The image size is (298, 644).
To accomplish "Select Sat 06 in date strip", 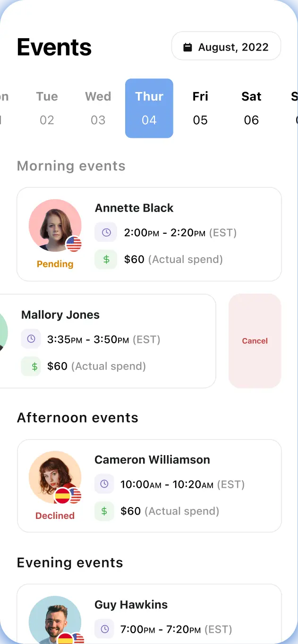I will pyautogui.click(x=251, y=108).
